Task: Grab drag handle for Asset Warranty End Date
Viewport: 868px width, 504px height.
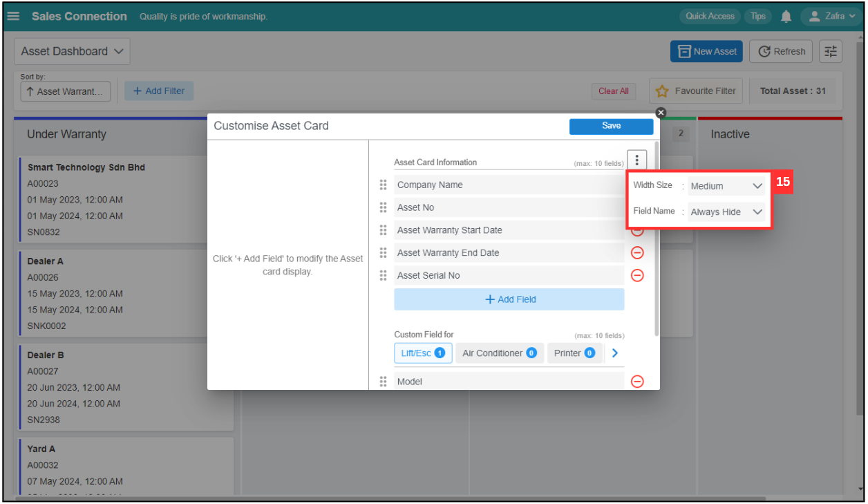Action: tap(383, 253)
